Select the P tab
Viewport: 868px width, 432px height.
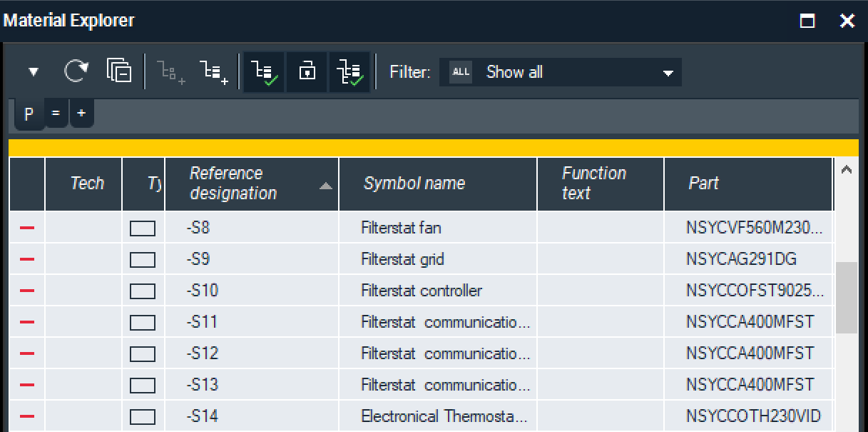coord(29,114)
